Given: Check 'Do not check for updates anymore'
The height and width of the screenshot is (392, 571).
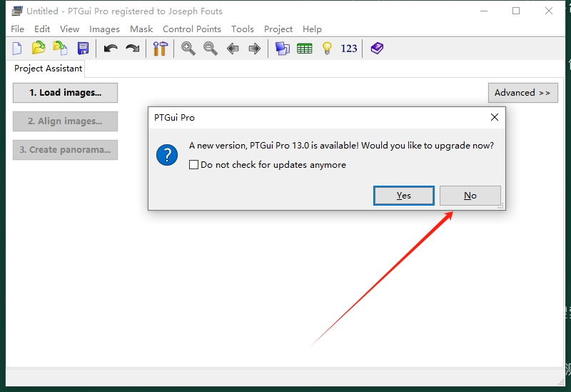Looking at the screenshot, I should (193, 165).
